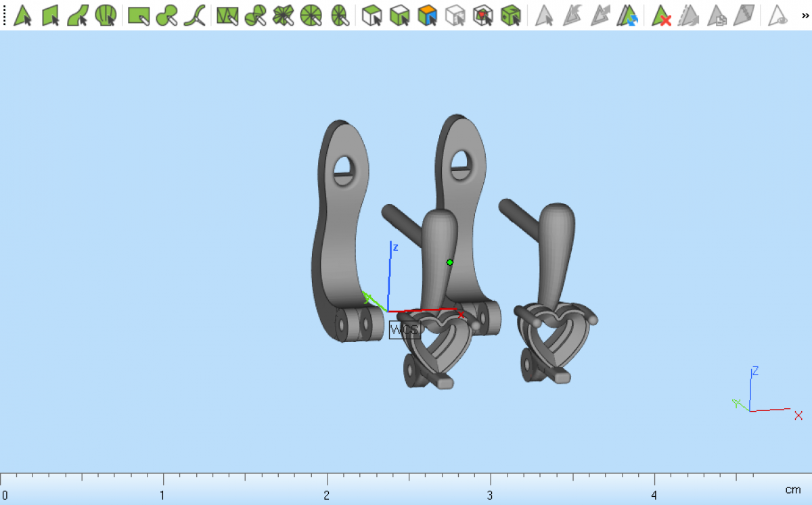Click the triangles with blue arrows flip icon
The height and width of the screenshot is (505, 812).
point(628,15)
